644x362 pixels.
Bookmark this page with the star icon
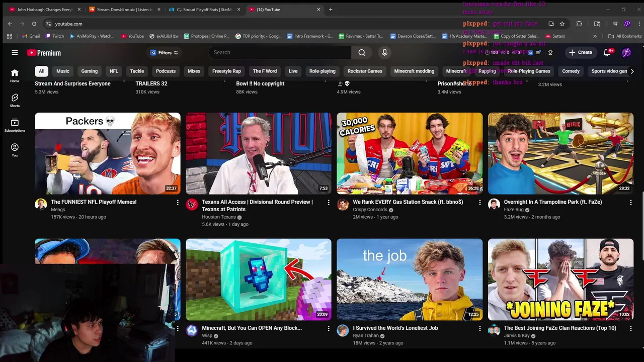click(x=562, y=24)
